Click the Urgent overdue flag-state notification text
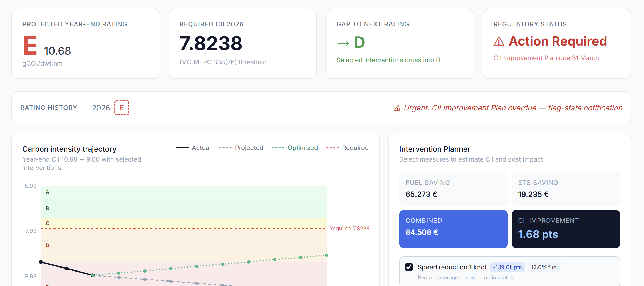Screen dimensions: 644x286 (513, 108)
